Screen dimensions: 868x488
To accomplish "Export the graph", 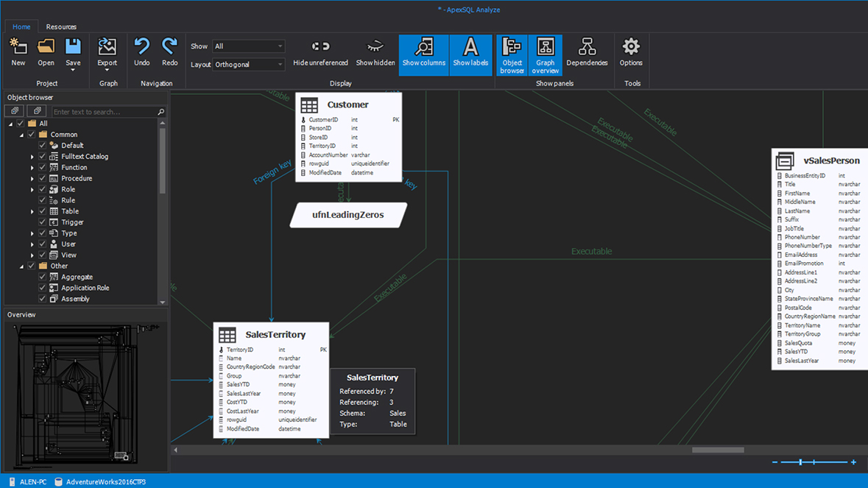I will 107,54.
